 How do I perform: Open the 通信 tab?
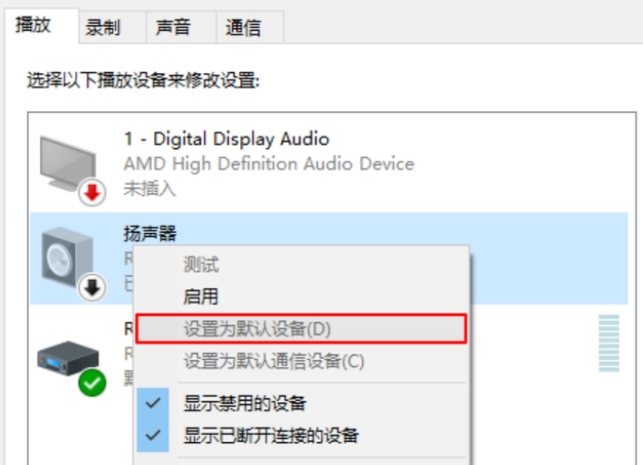tap(243, 27)
